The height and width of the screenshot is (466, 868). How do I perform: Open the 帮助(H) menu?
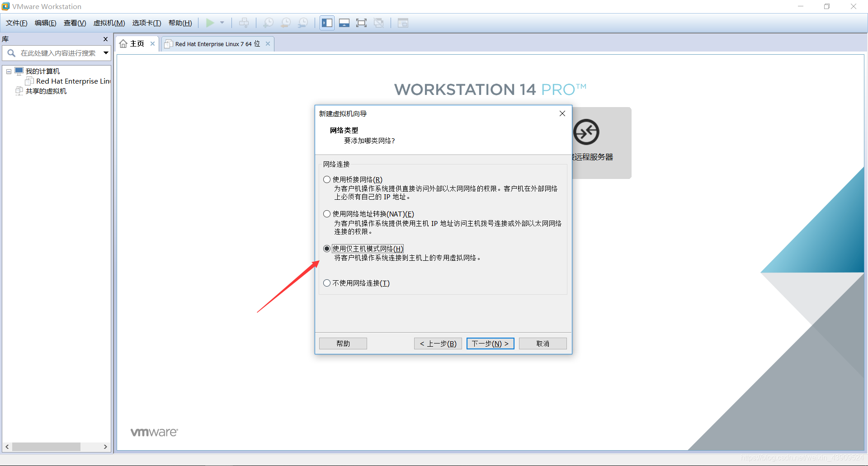coord(180,23)
